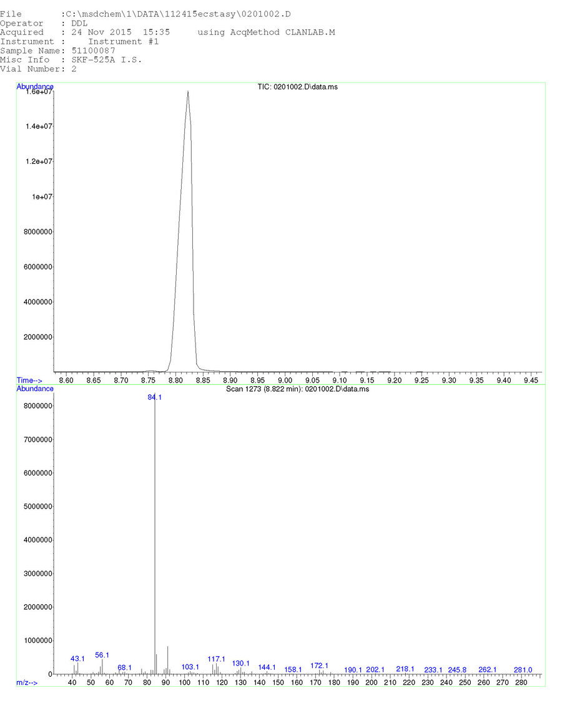
Task: Click the 43.1 mass peak label
Action: pos(77,659)
